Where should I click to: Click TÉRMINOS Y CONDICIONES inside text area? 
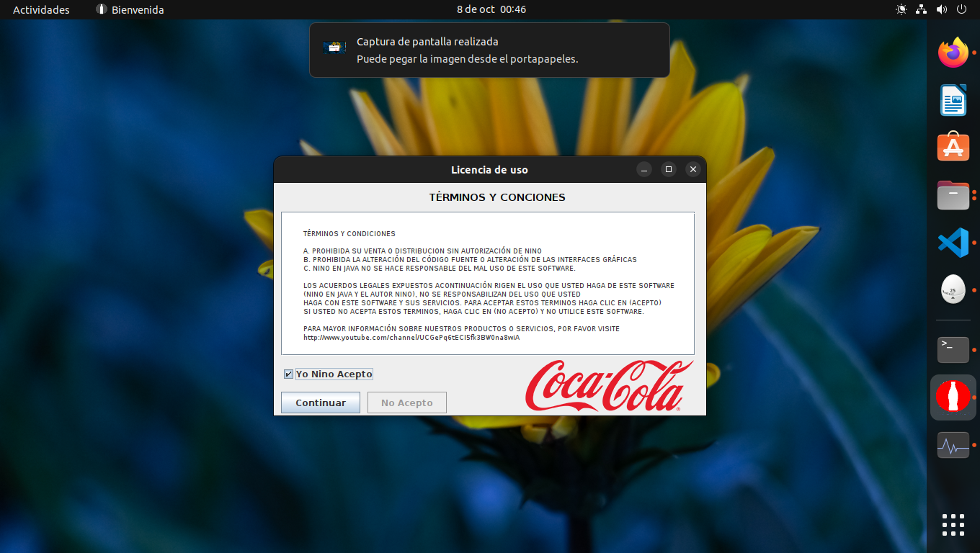[349, 234]
